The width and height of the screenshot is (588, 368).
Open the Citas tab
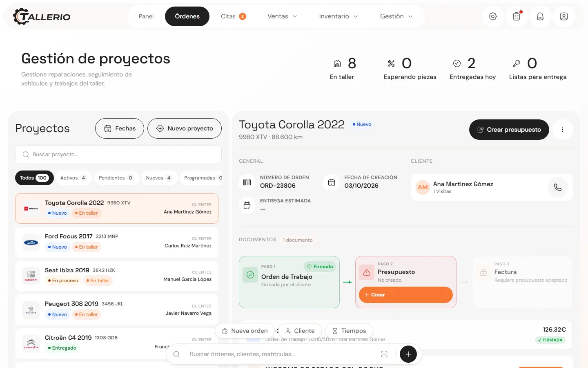point(233,16)
